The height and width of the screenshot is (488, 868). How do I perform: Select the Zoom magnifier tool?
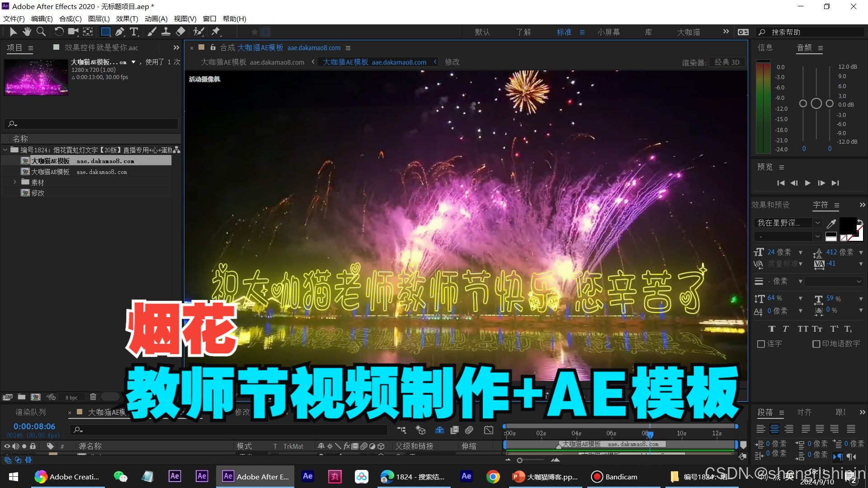[41, 32]
